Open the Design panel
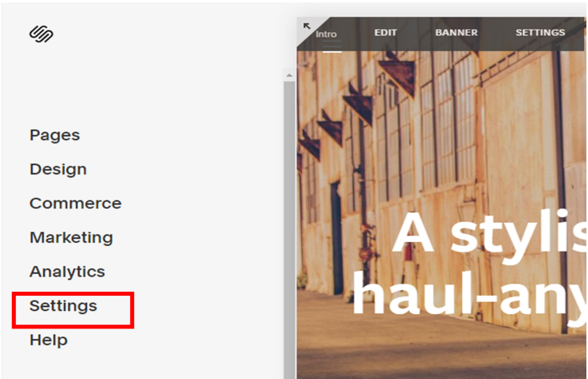 tap(58, 169)
